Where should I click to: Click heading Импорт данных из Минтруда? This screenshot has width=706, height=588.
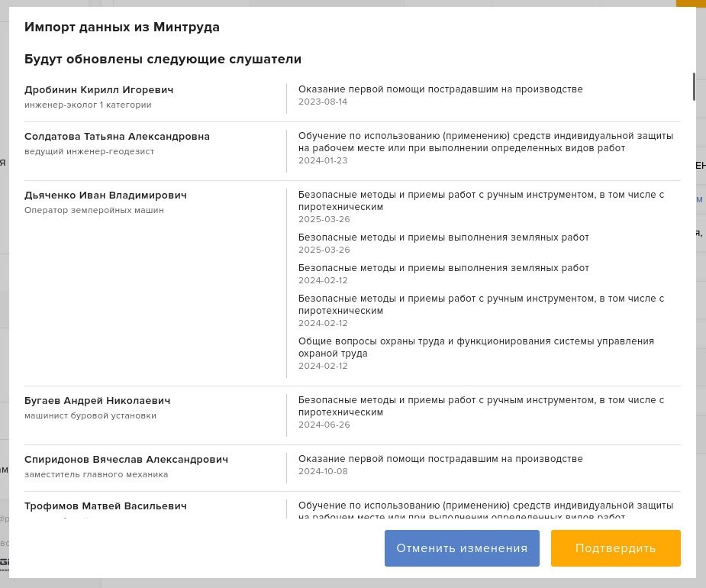tap(122, 27)
